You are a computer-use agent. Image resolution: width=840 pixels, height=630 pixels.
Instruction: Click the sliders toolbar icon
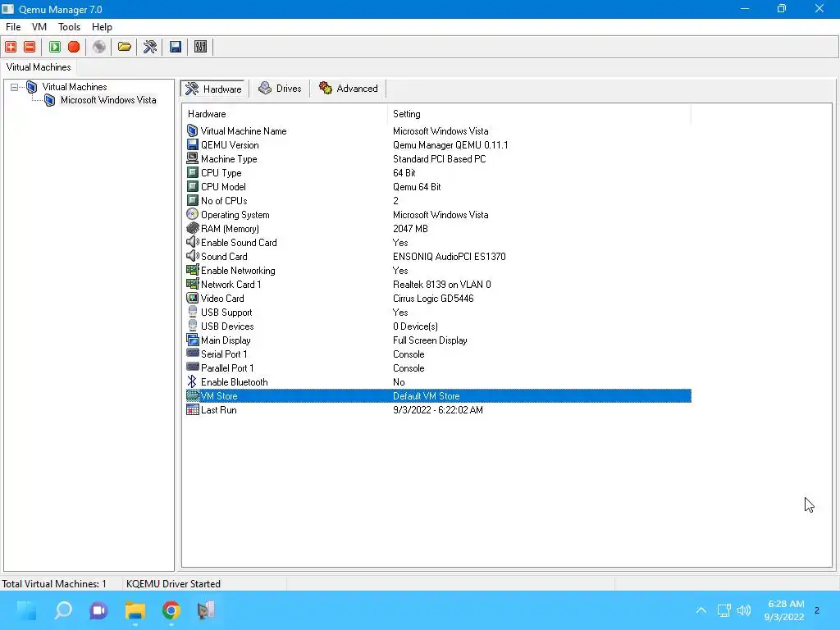coord(200,47)
